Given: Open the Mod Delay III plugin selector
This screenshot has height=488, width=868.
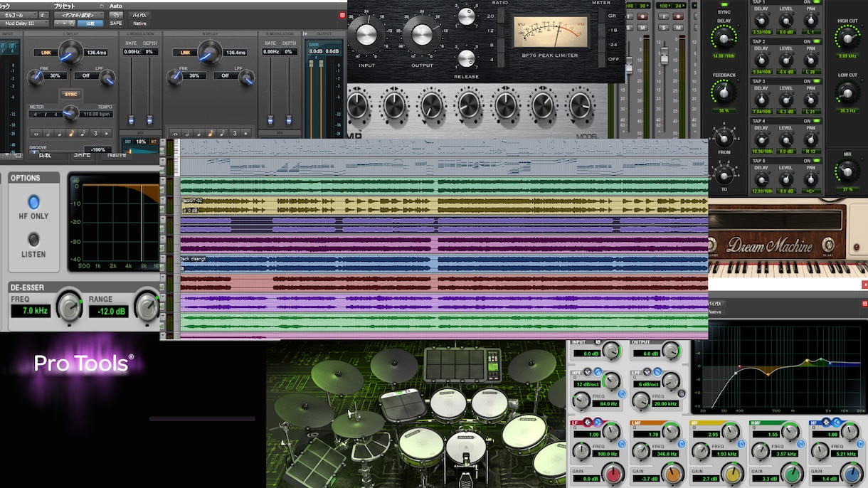Looking at the screenshot, I should click(x=24, y=23).
